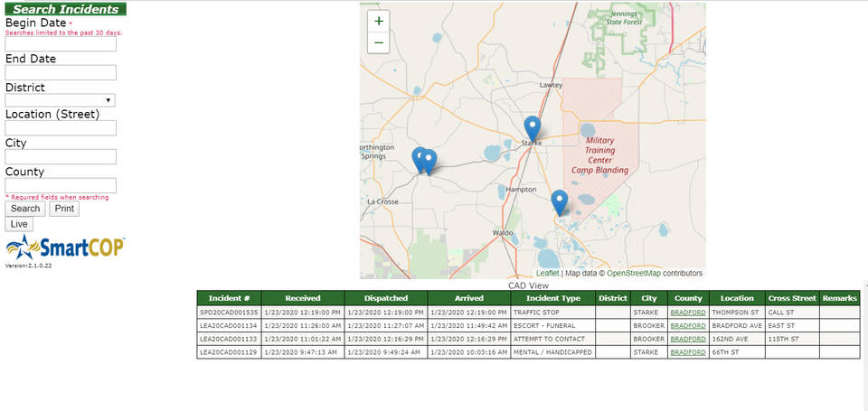The image size is (868, 411).
Task: Focus the Location (Street) field
Action: click(x=61, y=128)
